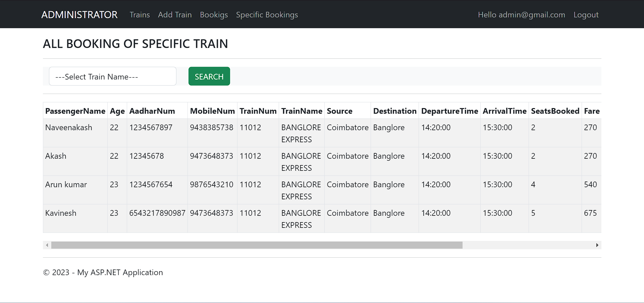Screen dimensions: 644x303
Task: Click the SeatsBooked column header
Action: (x=555, y=111)
